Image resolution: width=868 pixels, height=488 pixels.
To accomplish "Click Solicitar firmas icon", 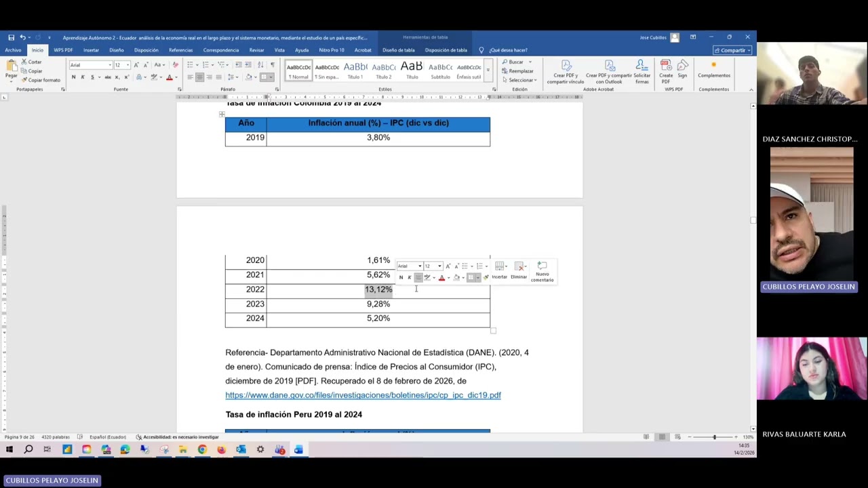I will pos(642,72).
